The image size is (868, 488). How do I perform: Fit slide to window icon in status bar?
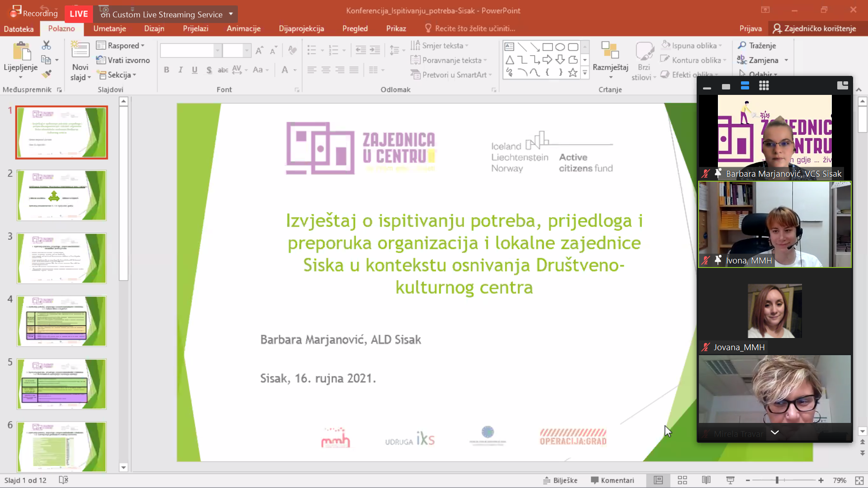point(859,480)
